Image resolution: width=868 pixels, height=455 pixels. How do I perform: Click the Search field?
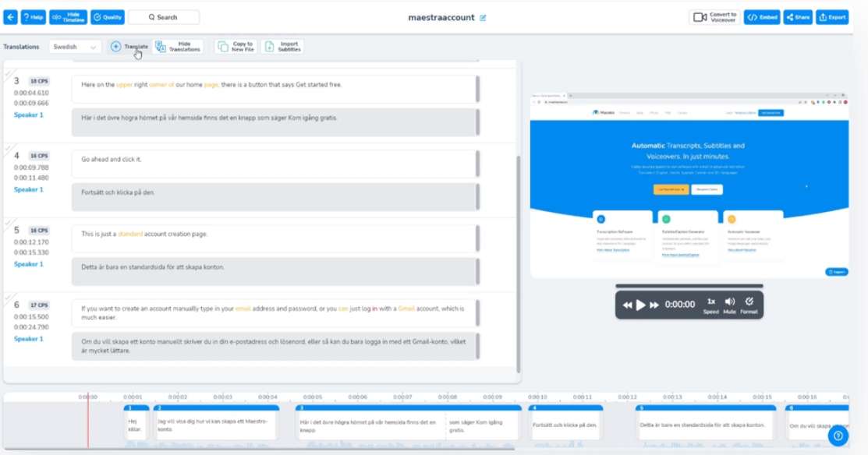pyautogui.click(x=163, y=17)
